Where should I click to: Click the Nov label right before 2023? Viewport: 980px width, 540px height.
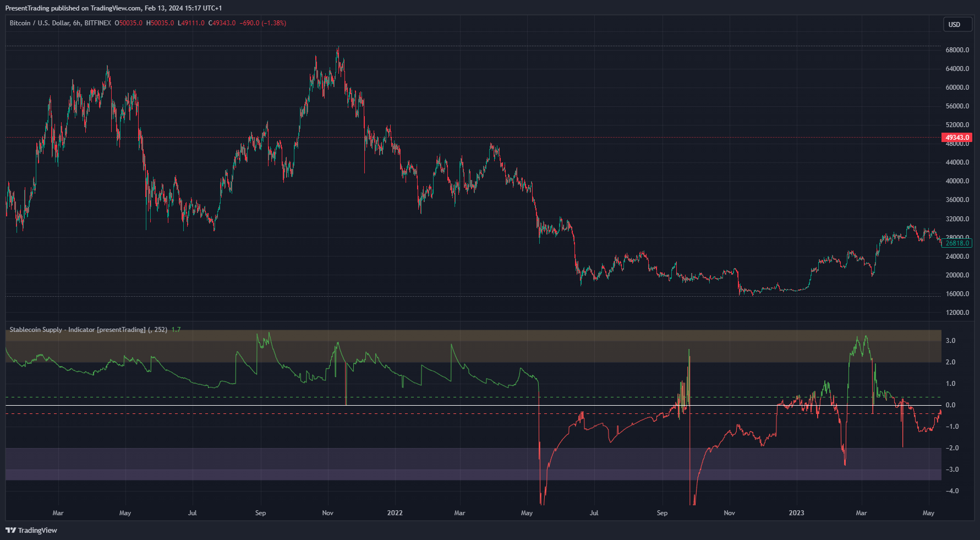(x=729, y=513)
